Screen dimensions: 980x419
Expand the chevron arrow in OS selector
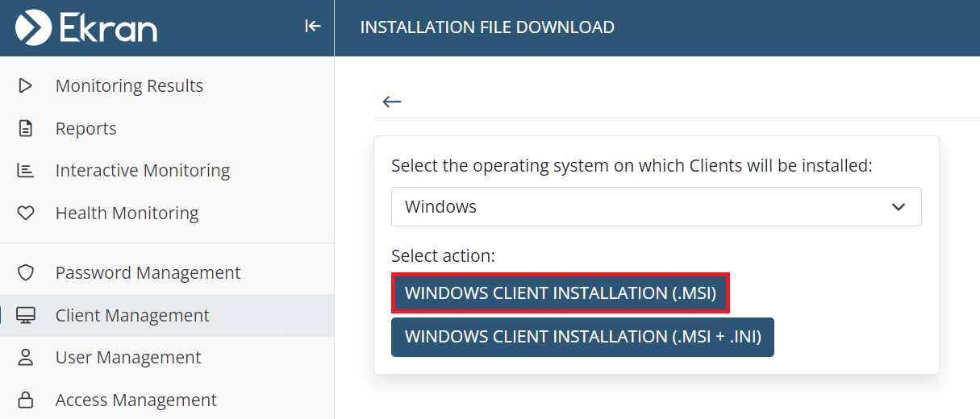click(898, 207)
